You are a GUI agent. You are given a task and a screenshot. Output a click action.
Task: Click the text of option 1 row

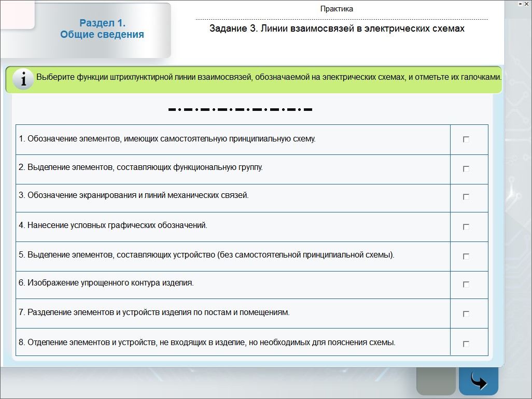point(167,139)
